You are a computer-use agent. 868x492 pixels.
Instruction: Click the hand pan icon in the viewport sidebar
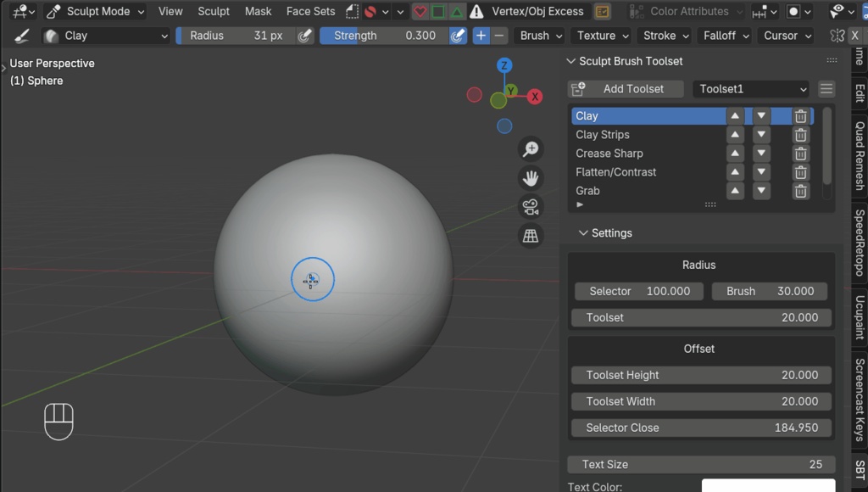530,178
